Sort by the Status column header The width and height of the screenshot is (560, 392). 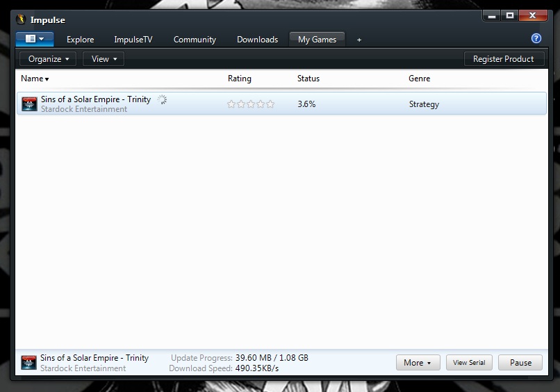tap(308, 79)
